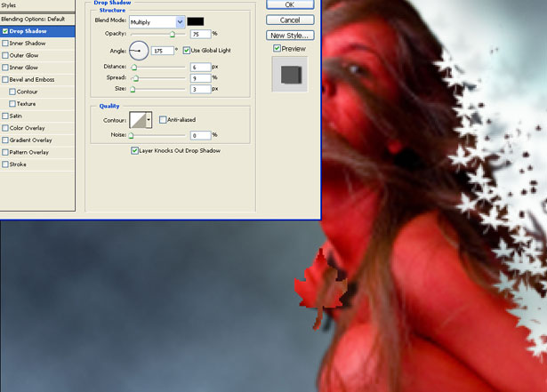Click the style preview thumbnail square
Image resolution: width=547 pixels, height=392 pixels.
pyautogui.click(x=290, y=75)
